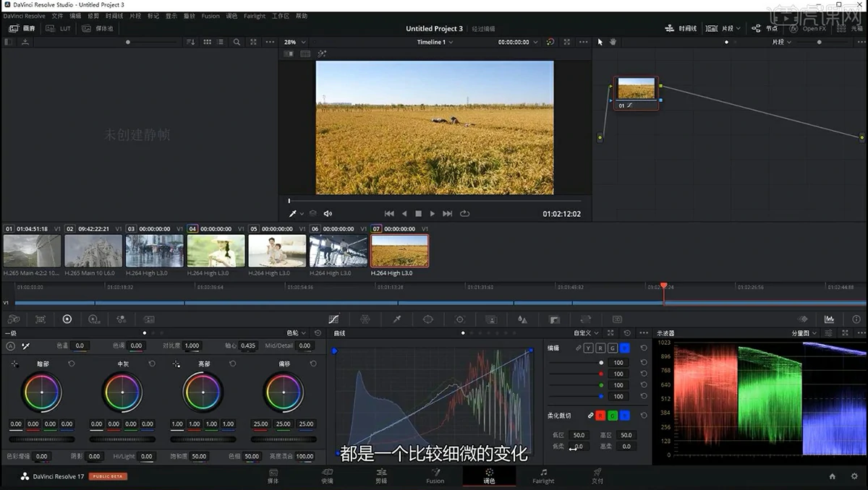The height and width of the screenshot is (490, 868).
Task: Switch to the 交付 page tab
Action: [x=597, y=476]
